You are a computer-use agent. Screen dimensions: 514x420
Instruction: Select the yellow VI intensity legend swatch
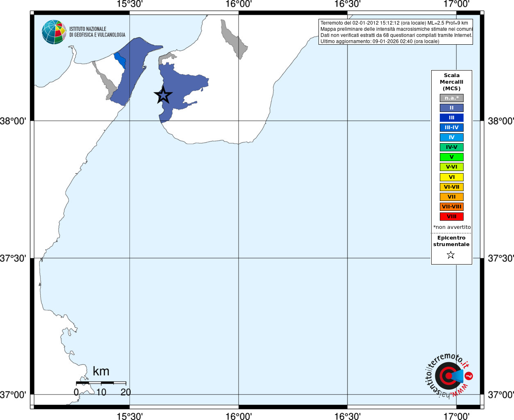[452, 177]
